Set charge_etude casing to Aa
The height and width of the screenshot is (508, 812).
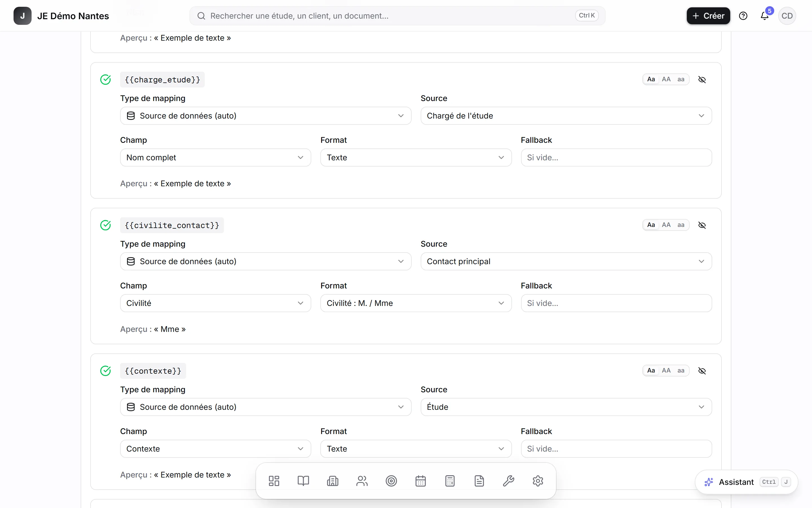click(651, 79)
